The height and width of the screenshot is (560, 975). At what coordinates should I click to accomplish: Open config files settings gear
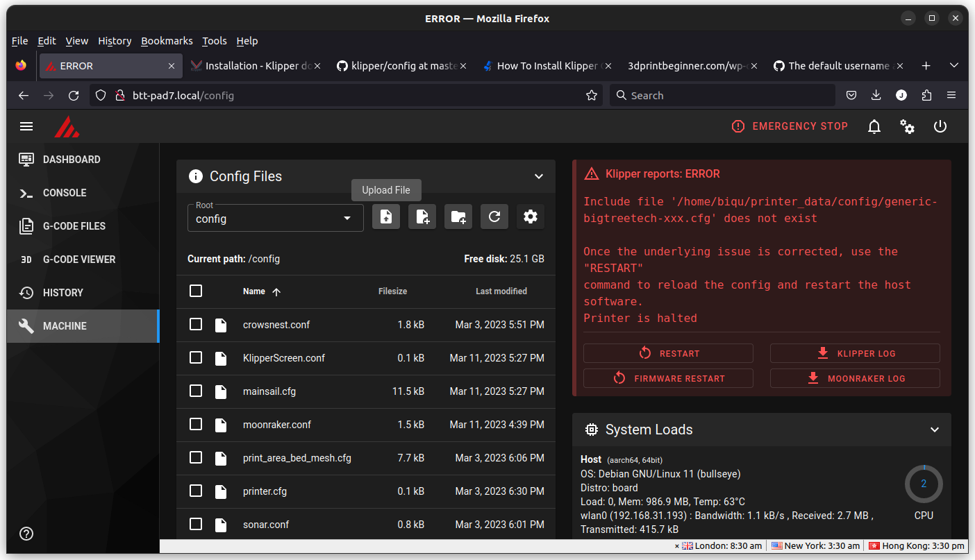531,217
